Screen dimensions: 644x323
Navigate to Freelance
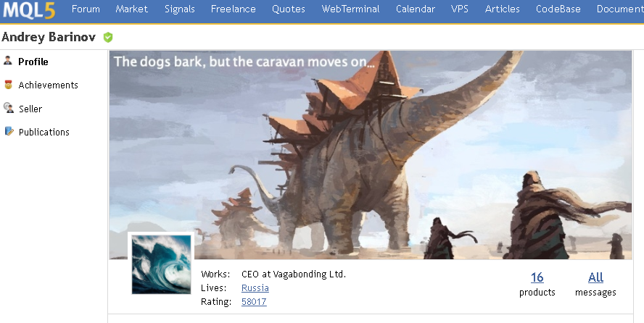(234, 9)
